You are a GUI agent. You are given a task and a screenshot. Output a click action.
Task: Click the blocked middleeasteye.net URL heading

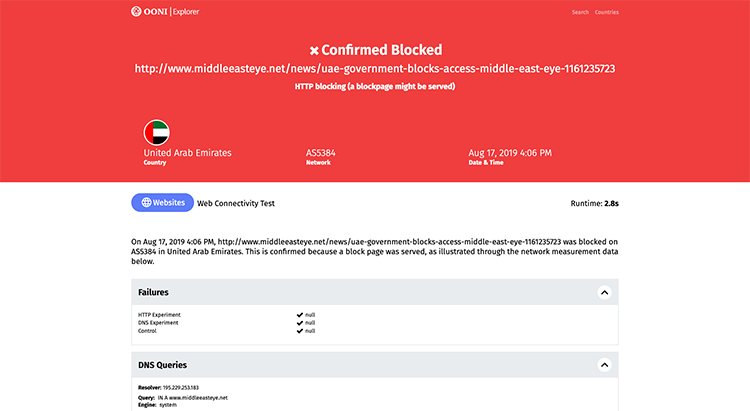pyautogui.click(x=375, y=68)
